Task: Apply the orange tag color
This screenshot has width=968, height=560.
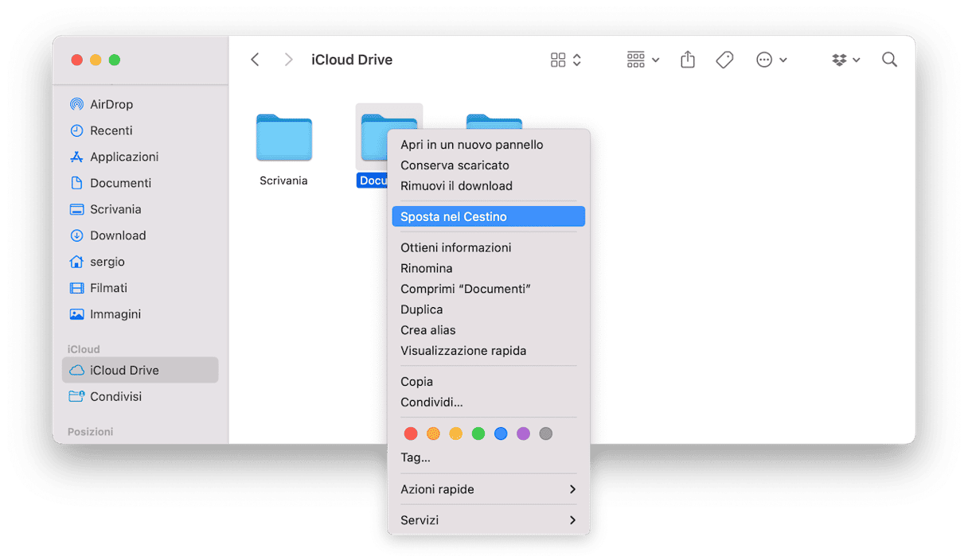Action: [433, 434]
